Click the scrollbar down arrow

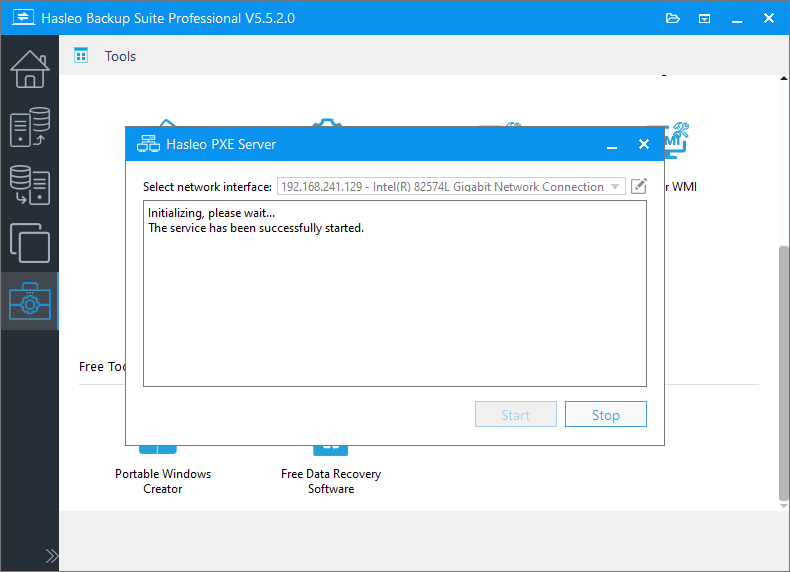pos(783,506)
